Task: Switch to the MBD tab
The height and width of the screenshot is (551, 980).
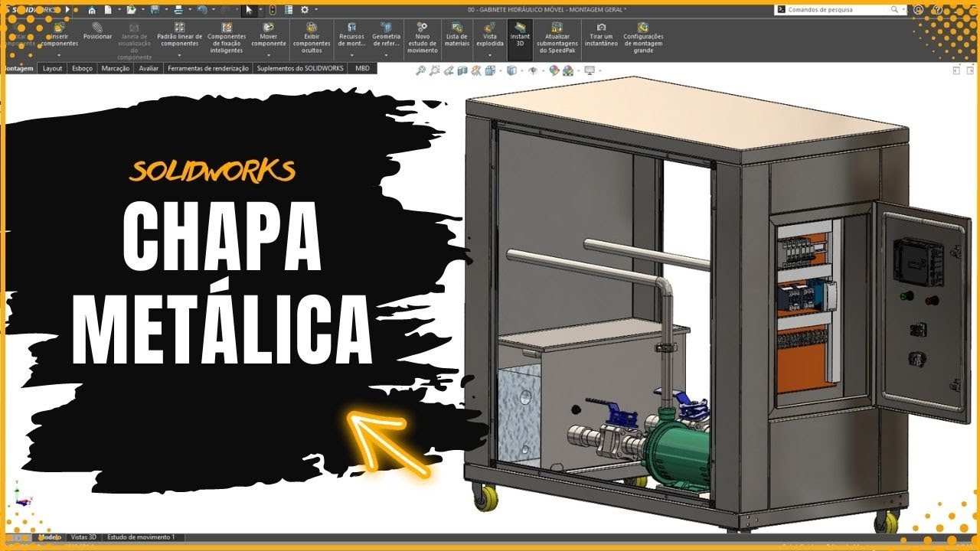Action: click(x=362, y=68)
